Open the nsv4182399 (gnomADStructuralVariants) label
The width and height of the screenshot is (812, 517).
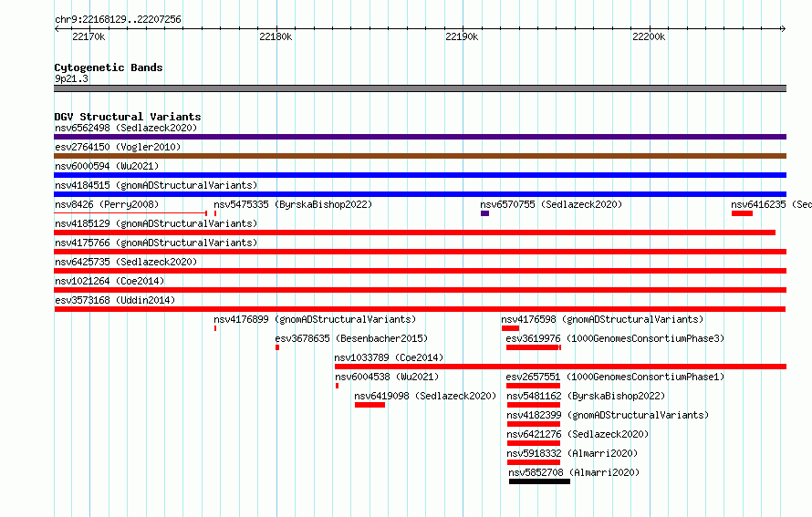[608, 415]
